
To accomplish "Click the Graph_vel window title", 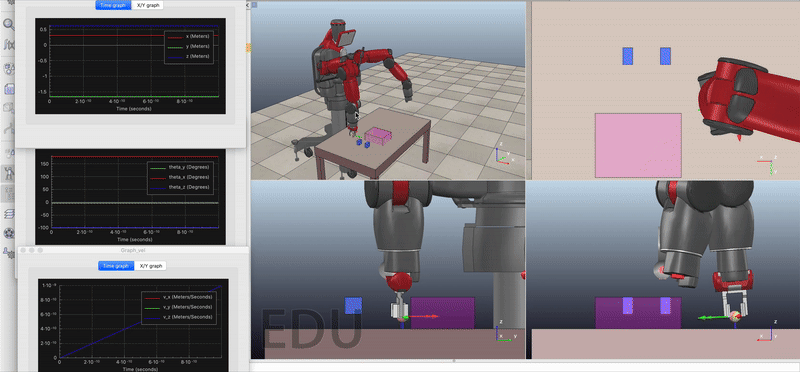I will click(x=133, y=251).
